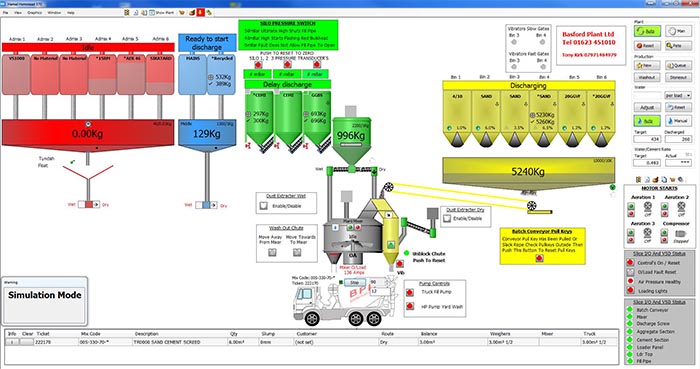Viewport: 700px width, 369px height.
Task: Select the water Manual mode button
Action: (x=678, y=121)
